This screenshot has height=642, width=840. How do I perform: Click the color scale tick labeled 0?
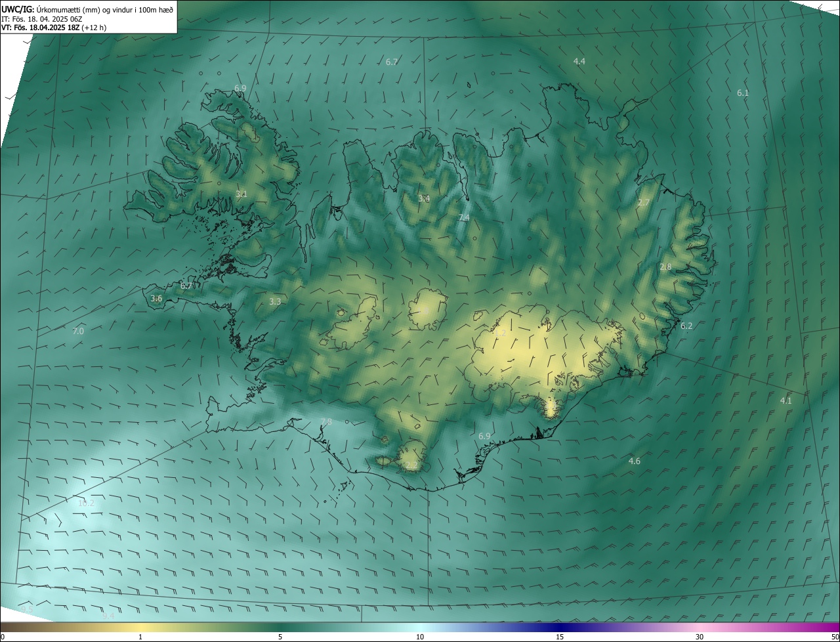coord(3,637)
